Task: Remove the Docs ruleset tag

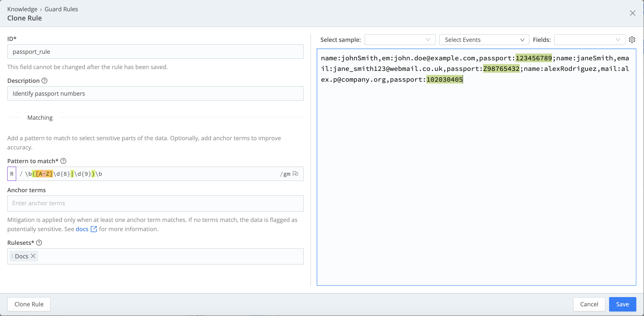Action: point(33,256)
